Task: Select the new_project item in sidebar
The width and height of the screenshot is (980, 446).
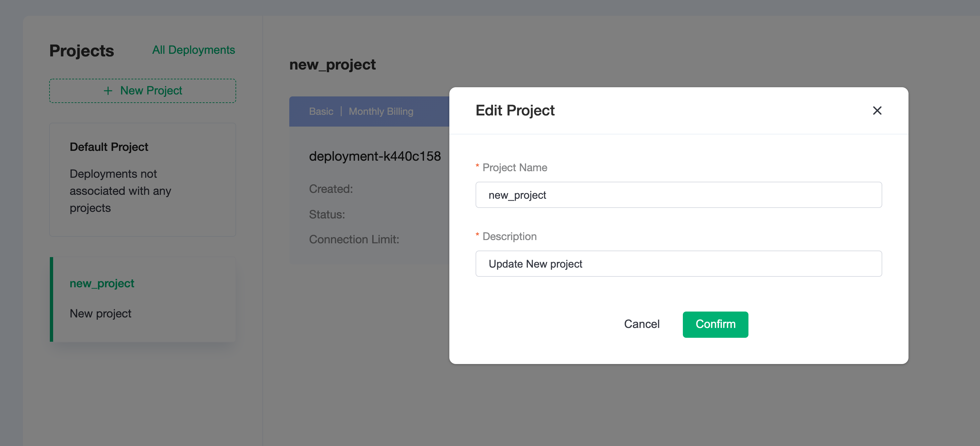Action: point(143,299)
